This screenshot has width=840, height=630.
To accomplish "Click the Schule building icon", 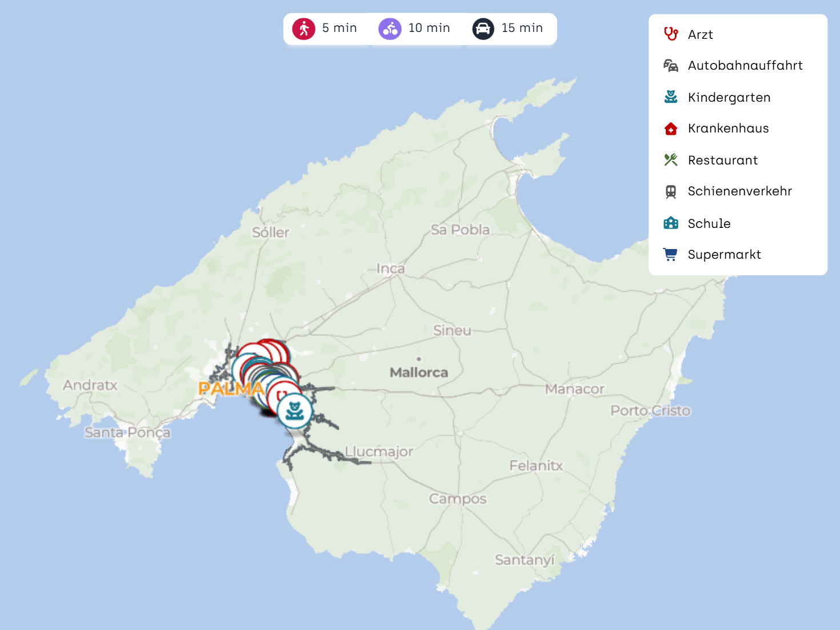I will [671, 223].
